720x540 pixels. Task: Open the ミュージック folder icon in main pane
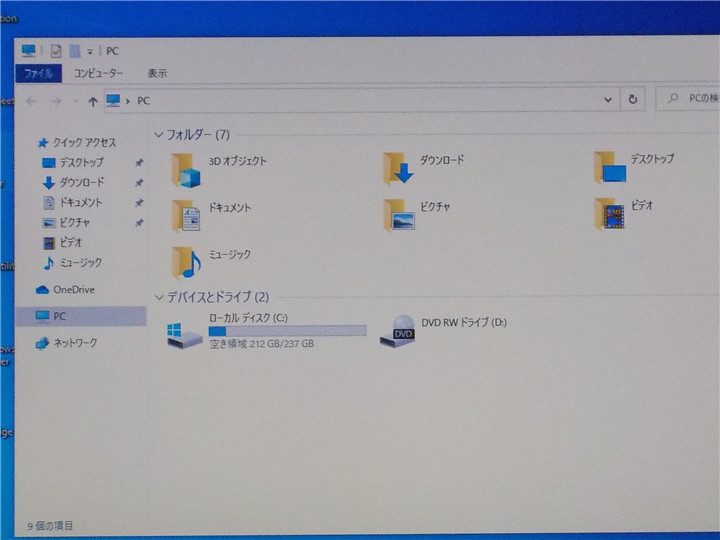pyautogui.click(x=186, y=262)
